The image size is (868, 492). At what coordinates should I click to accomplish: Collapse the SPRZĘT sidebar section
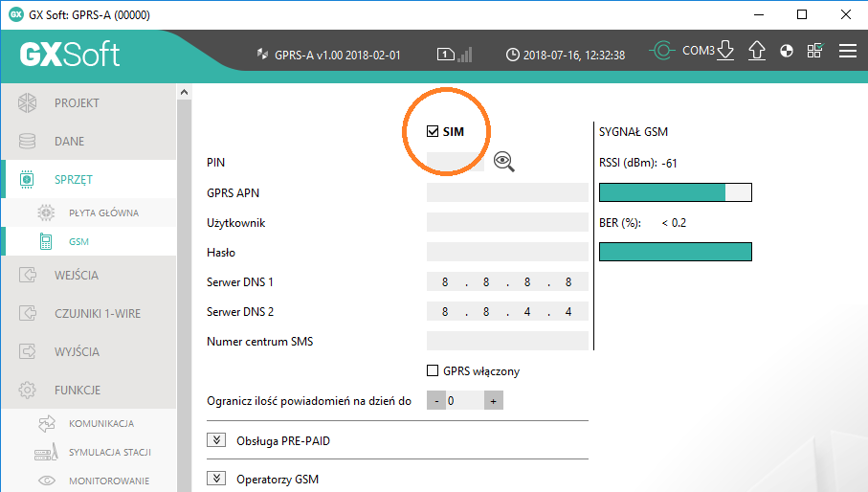[x=74, y=179]
